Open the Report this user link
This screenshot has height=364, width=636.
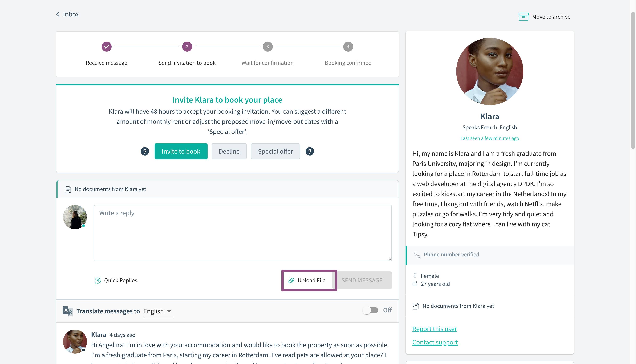pyautogui.click(x=434, y=329)
